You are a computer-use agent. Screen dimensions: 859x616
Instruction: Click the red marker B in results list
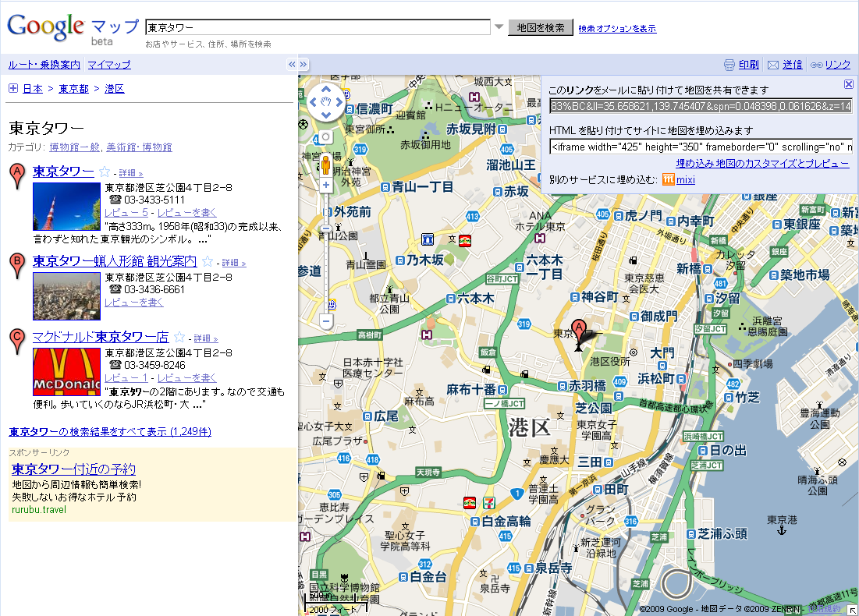(x=17, y=266)
